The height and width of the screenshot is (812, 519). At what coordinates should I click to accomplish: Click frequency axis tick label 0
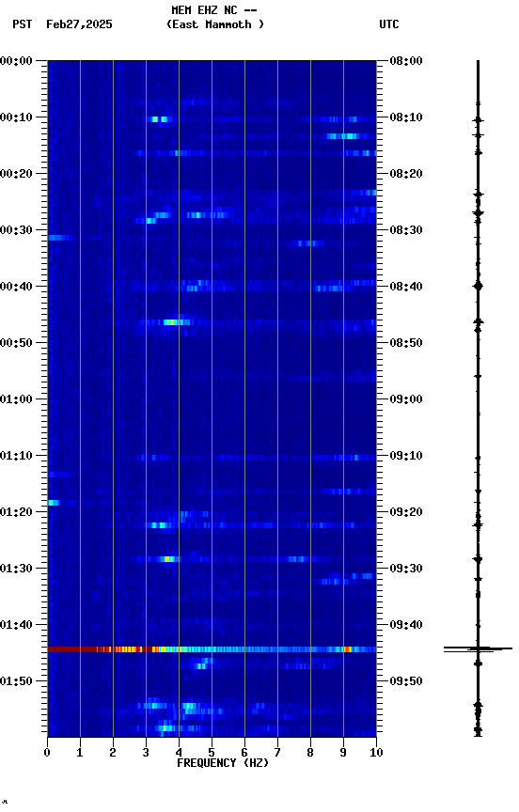47,753
